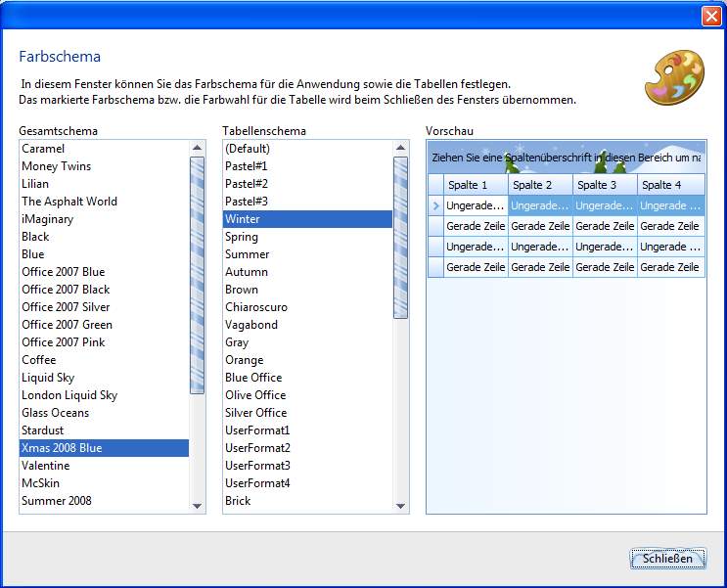Select Gray table scheme

coord(308,342)
